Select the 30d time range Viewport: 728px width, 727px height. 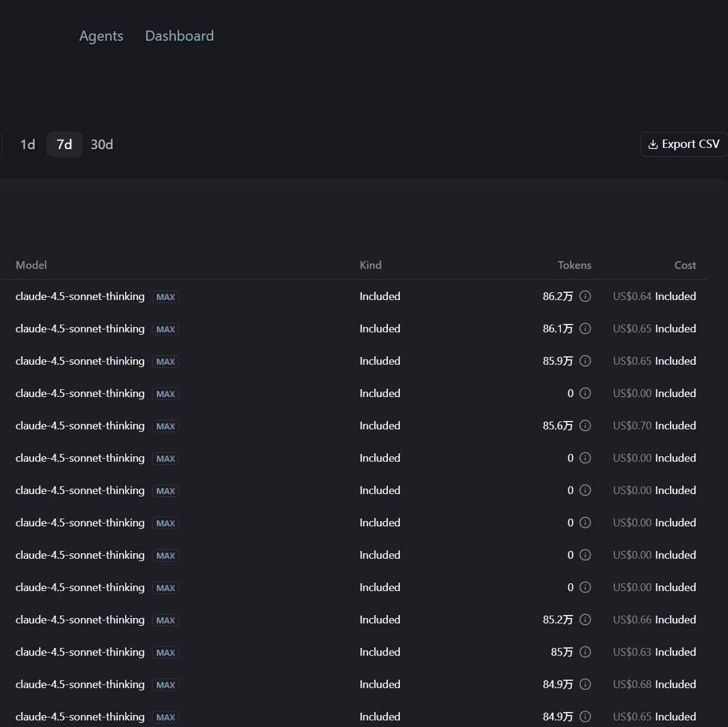[x=102, y=144]
